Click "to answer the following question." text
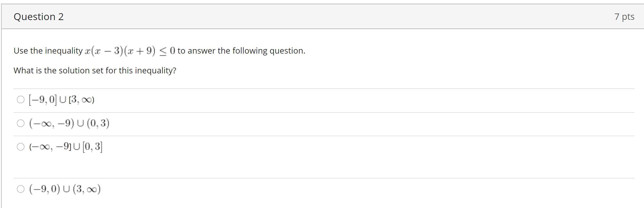Image resolution: width=644 pixels, height=208 pixels. (x=241, y=51)
